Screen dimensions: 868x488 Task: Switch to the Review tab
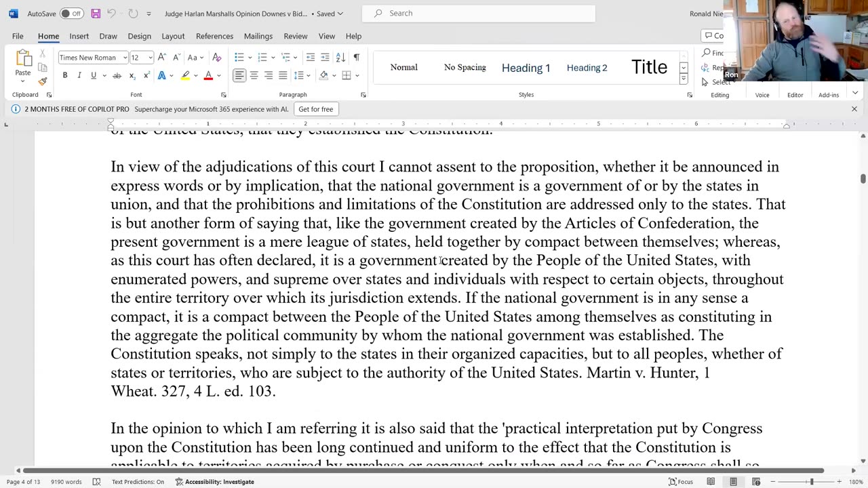click(x=296, y=36)
